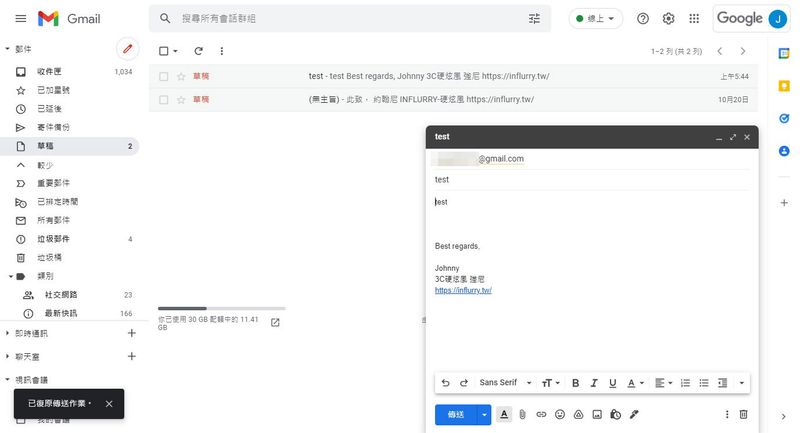The height and width of the screenshot is (433, 800).
Task: Apply italic formatting
Action: click(594, 383)
